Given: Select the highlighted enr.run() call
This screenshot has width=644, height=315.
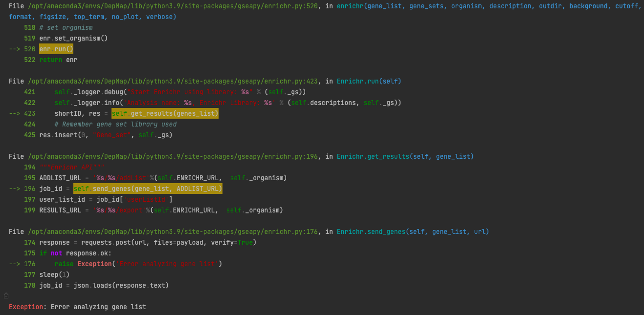Looking at the screenshot, I should coord(56,49).
